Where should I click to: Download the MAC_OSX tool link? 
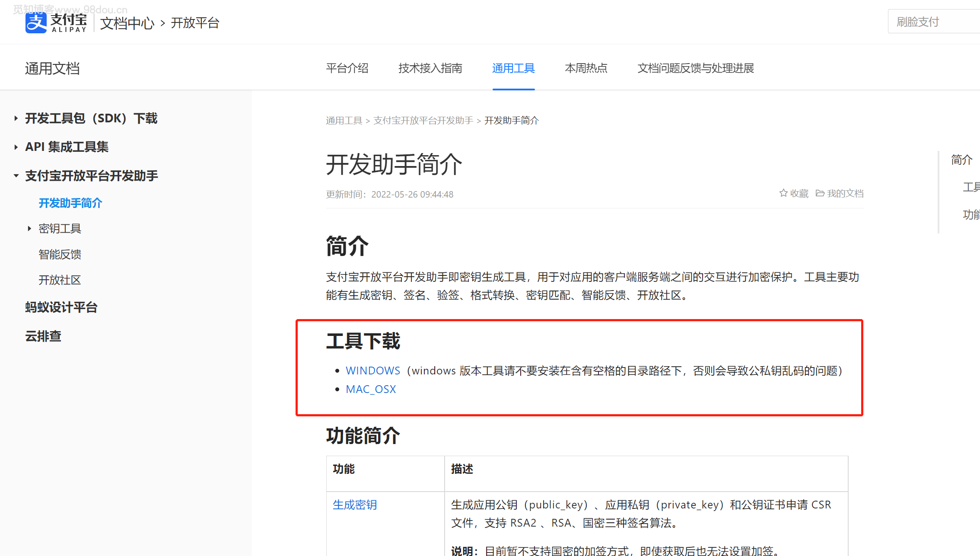(x=371, y=389)
